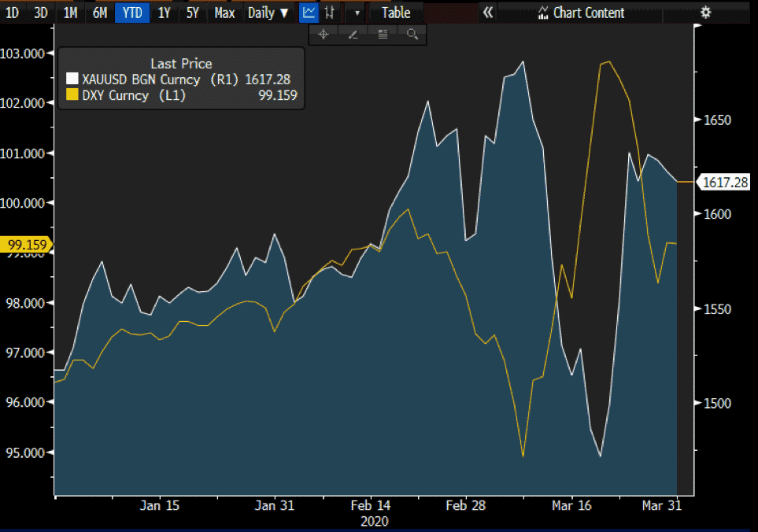Open chart settings gear icon
The image size is (758, 532).
[x=705, y=13]
